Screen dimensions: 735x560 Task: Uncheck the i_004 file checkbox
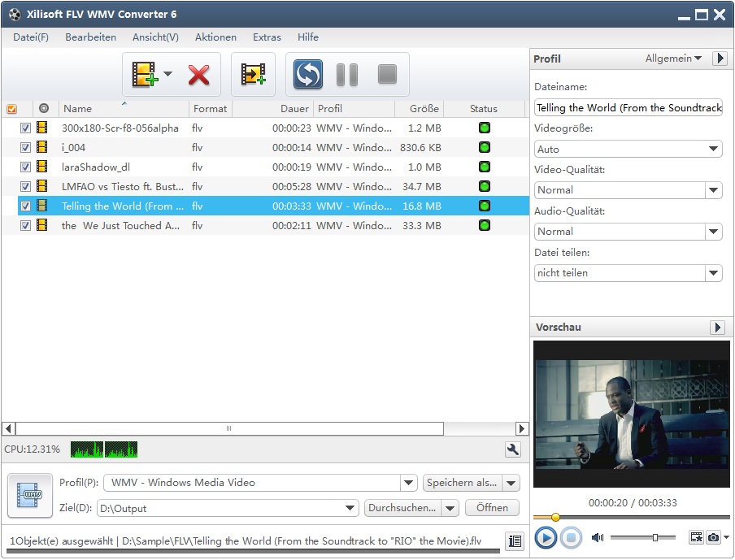pos(25,148)
